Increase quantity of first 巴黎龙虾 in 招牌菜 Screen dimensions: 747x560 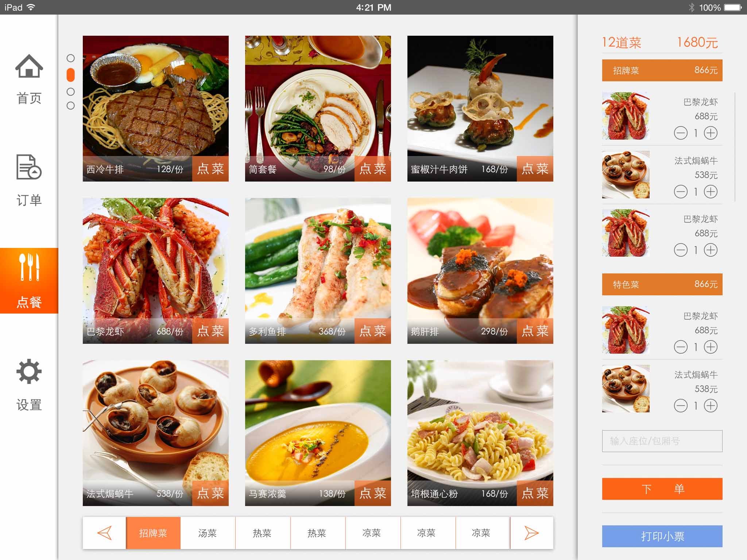pos(711,133)
